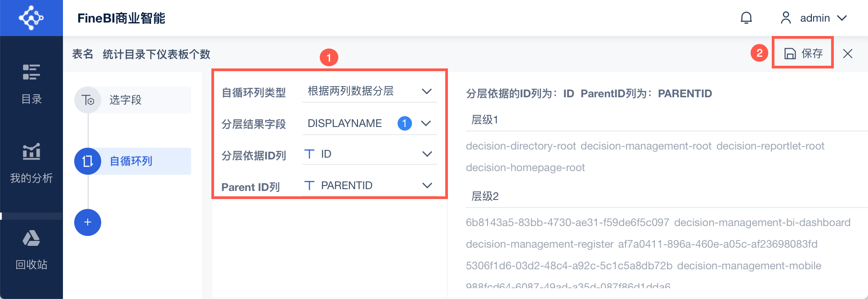This screenshot has width=868, height=299.
Task: Open the notification bell
Action: (746, 18)
